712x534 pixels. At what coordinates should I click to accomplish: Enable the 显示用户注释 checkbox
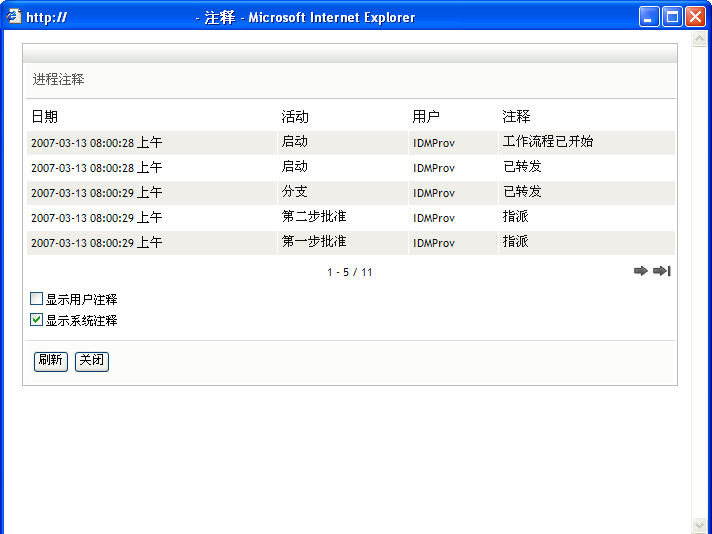[36, 299]
